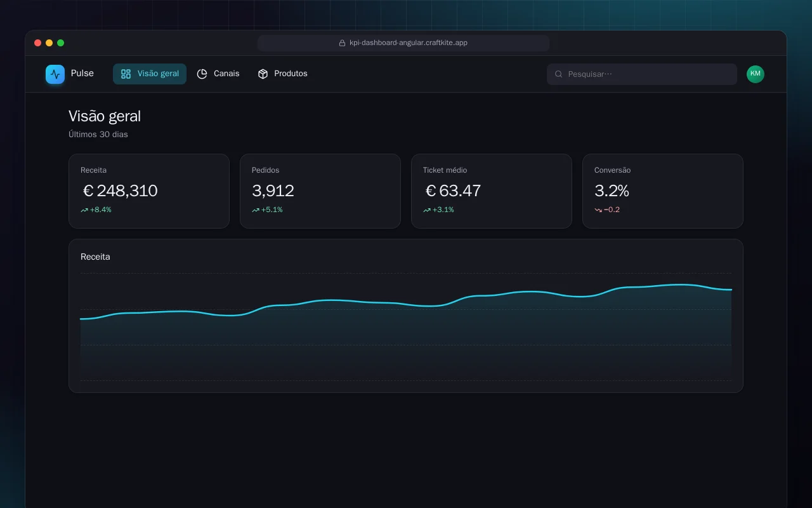The height and width of the screenshot is (508, 812).
Task: Click the lock icon in address bar
Action: (x=343, y=43)
